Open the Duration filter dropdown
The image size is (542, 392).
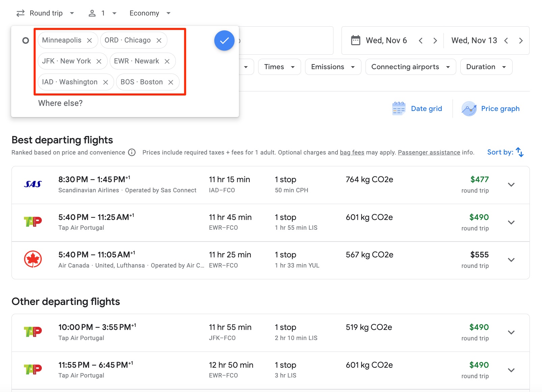(486, 66)
